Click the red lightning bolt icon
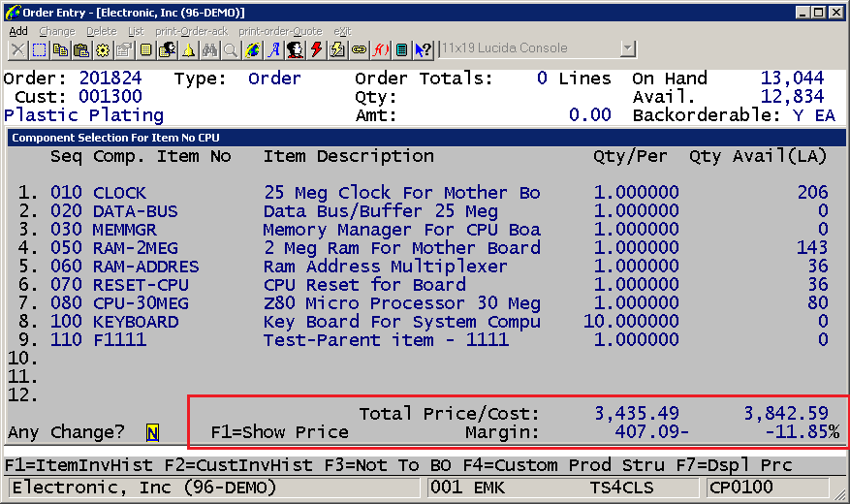The image size is (850, 504). point(316,50)
